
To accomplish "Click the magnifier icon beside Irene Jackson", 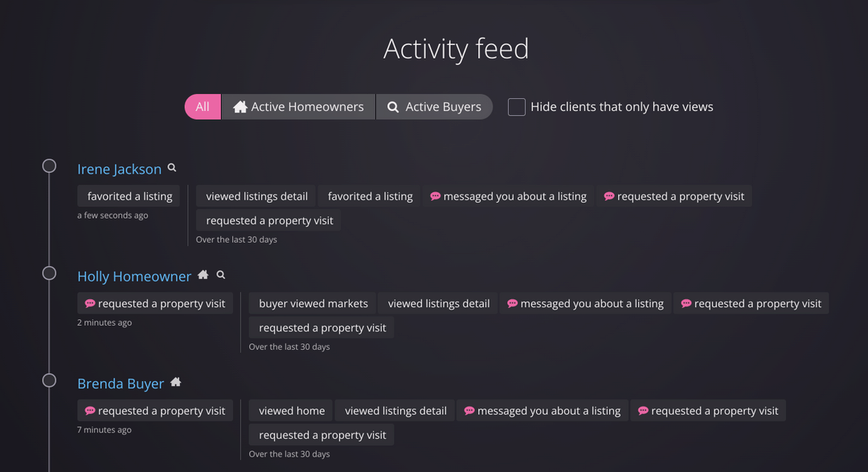I will 171,168.
